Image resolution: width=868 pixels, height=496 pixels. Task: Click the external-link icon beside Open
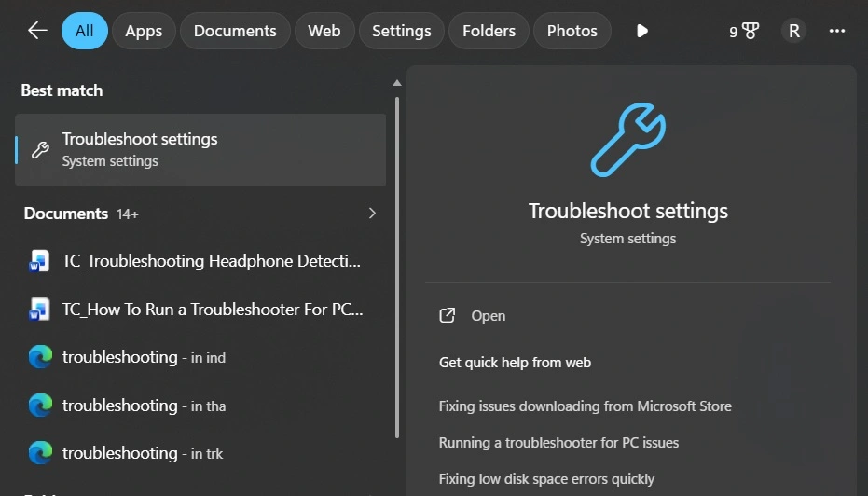coord(448,315)
